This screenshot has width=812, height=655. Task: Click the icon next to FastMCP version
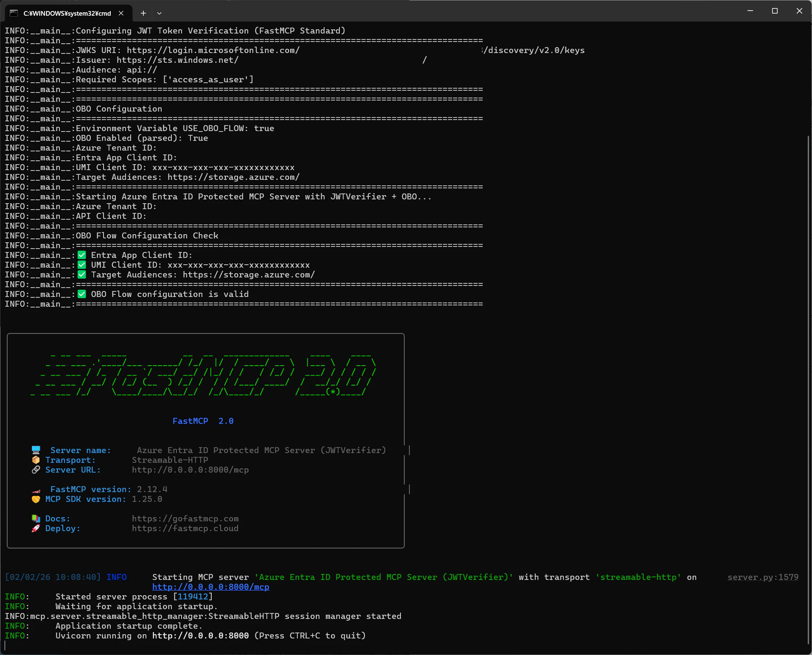(36, 490)
